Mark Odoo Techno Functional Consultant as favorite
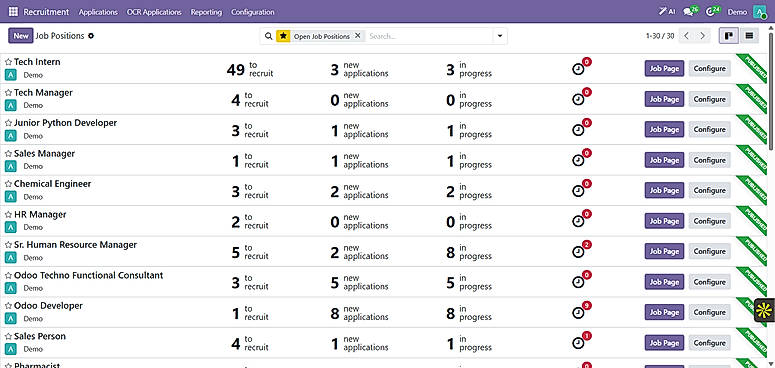 [8, 276]
